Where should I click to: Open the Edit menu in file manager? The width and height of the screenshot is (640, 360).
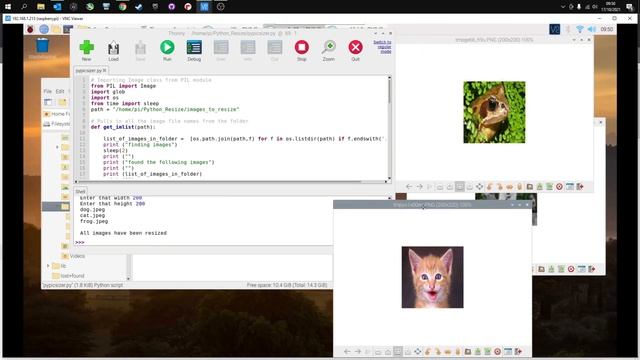60,91
